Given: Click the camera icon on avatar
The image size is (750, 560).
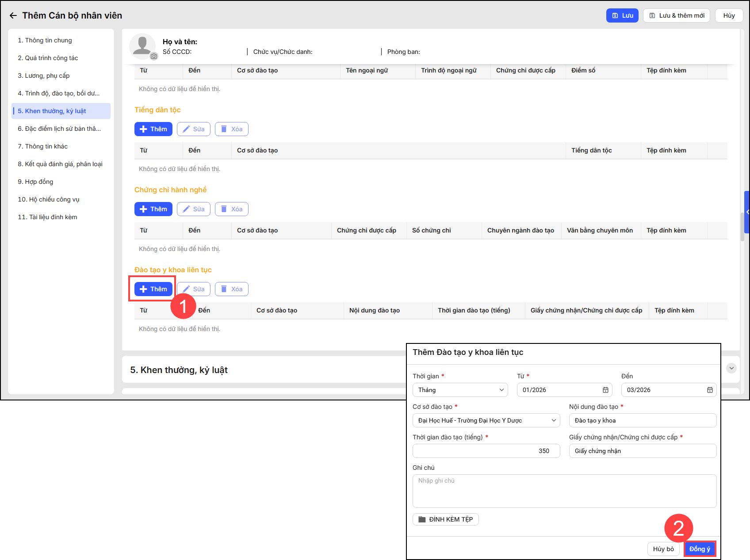Looking at the screenshot, I should click(x=153, y=56).
